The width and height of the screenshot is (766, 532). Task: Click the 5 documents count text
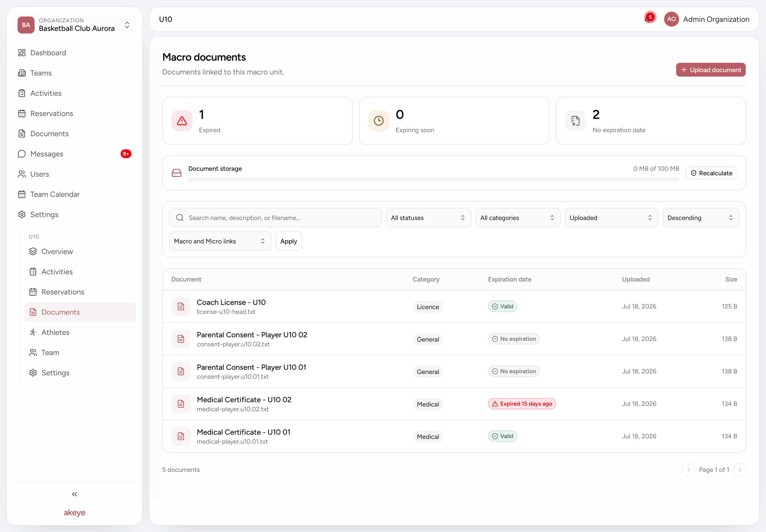(181, 470)
